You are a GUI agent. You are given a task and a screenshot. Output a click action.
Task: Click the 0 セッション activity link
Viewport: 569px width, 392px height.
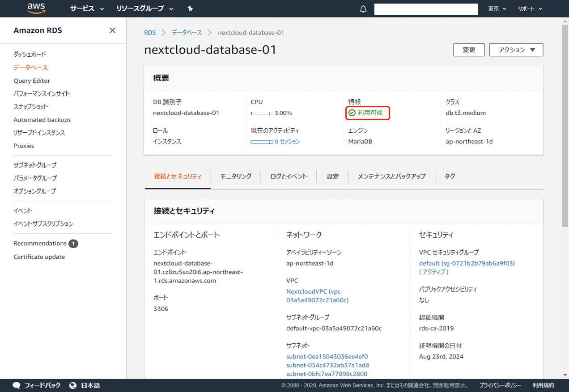pyautogui.click(x=287, y=141)
